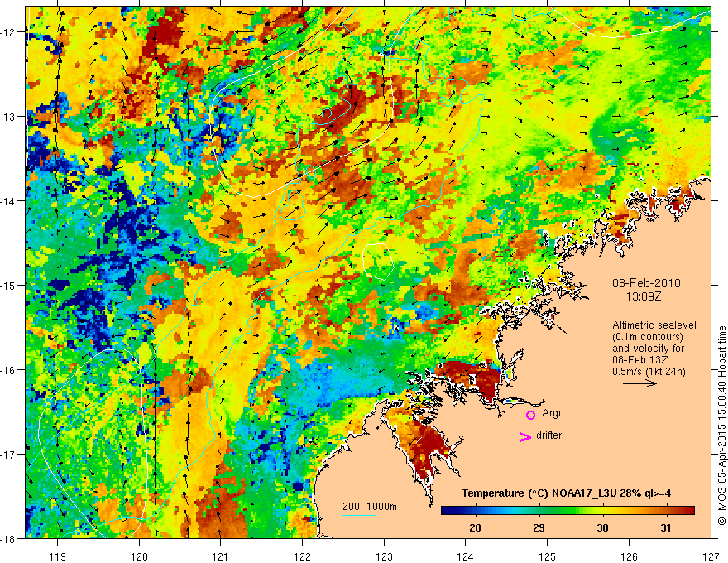
Task: Click the magenta Argo circle legend symbol
Action: 530,415
